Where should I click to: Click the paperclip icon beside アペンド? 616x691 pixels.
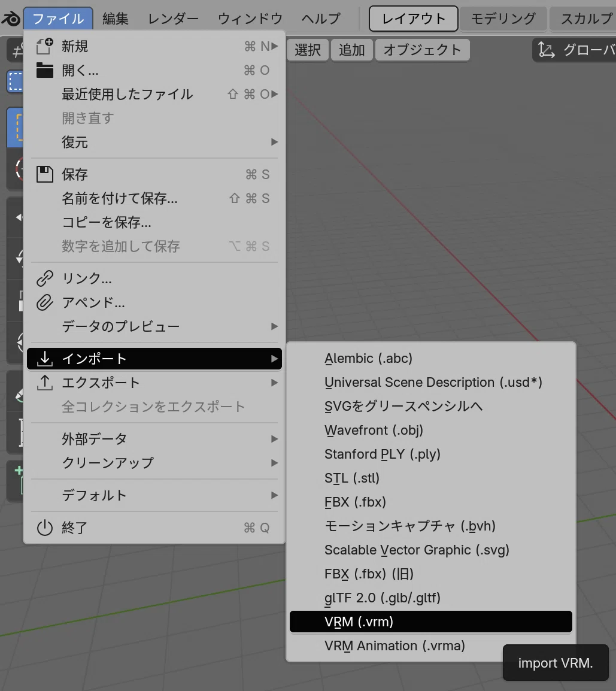(44, 302)
